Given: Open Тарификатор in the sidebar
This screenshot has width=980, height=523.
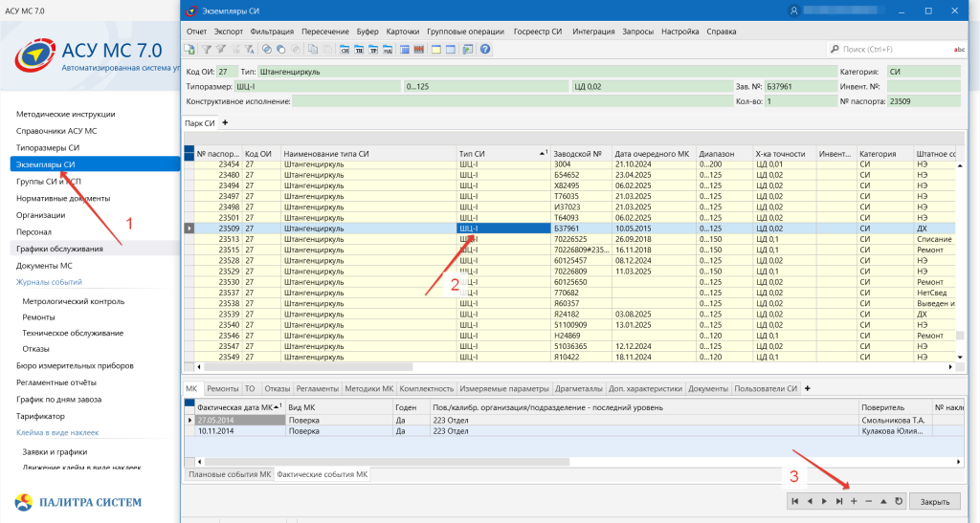Looking at the screenshot, I should coord(40,416).
